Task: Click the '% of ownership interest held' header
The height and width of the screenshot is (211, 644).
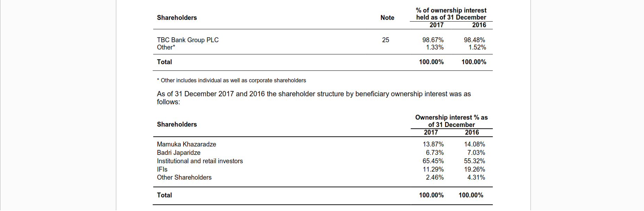Action: click(451, 14)
